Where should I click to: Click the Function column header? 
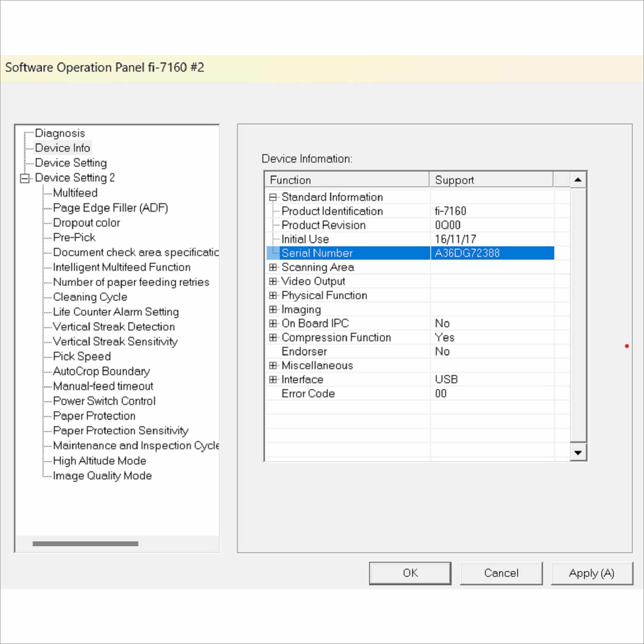[347, 180]
